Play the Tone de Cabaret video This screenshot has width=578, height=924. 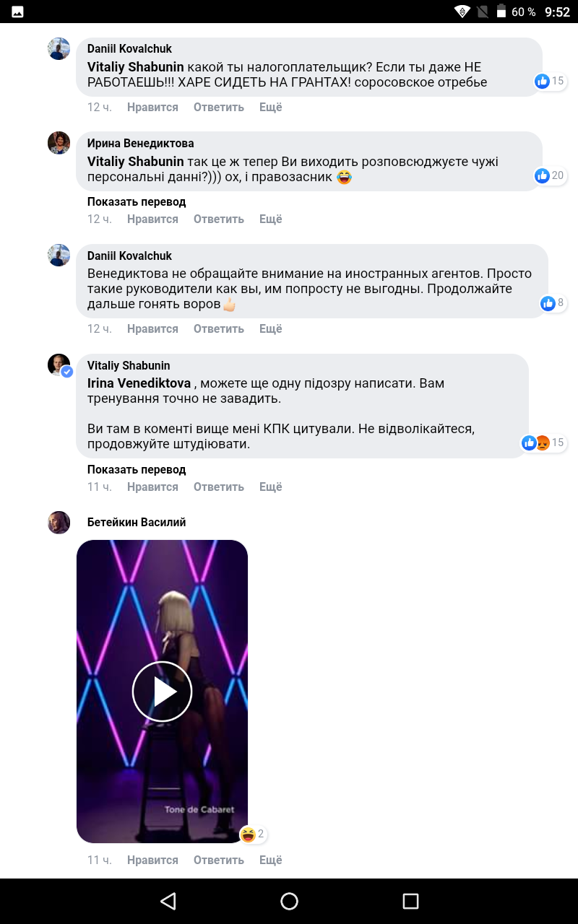(162, 692)
